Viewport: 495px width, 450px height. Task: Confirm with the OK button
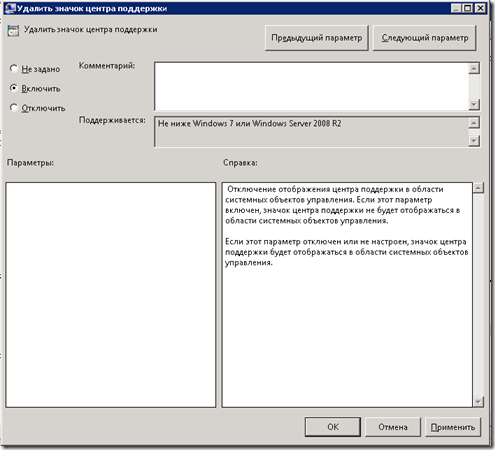point(333,427)
